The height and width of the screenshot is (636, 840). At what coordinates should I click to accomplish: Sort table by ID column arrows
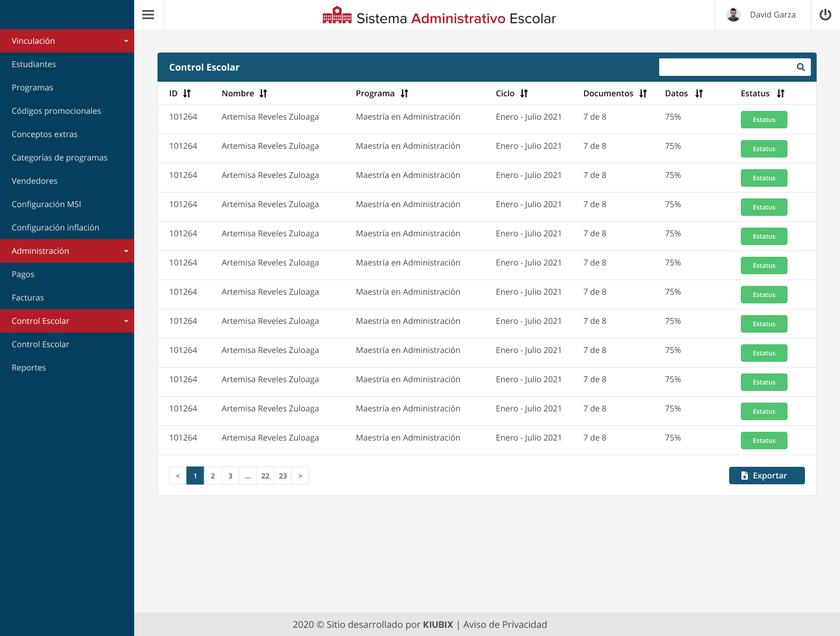coord(187,93)
